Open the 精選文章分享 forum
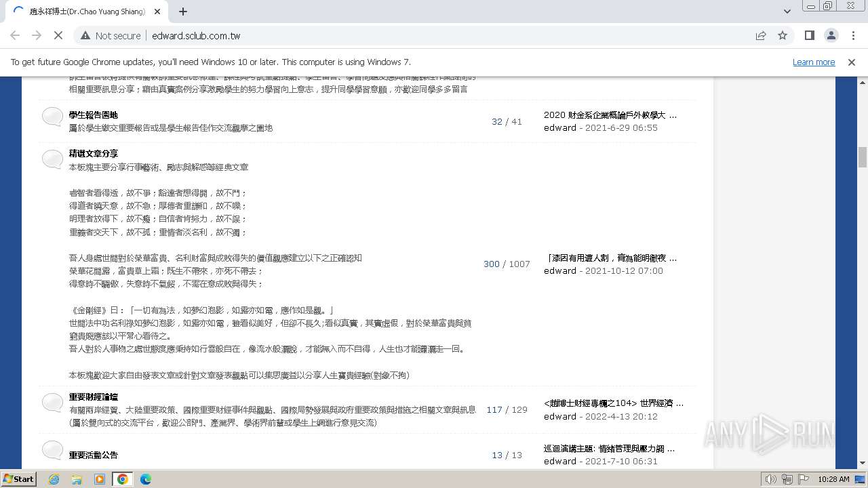The width and height of the screenshot is (868, 488). point(94,154)
